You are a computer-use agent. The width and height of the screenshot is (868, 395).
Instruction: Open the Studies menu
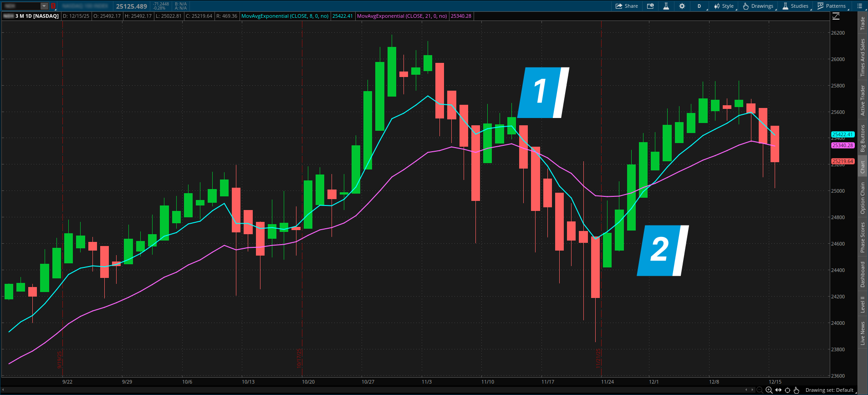pyautogui.click(x=795, y=6)
